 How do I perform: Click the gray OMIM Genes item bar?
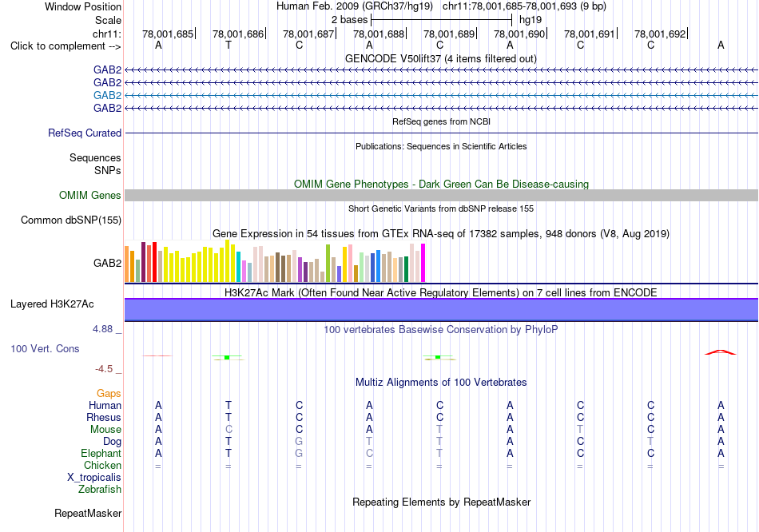coord(441,195)
